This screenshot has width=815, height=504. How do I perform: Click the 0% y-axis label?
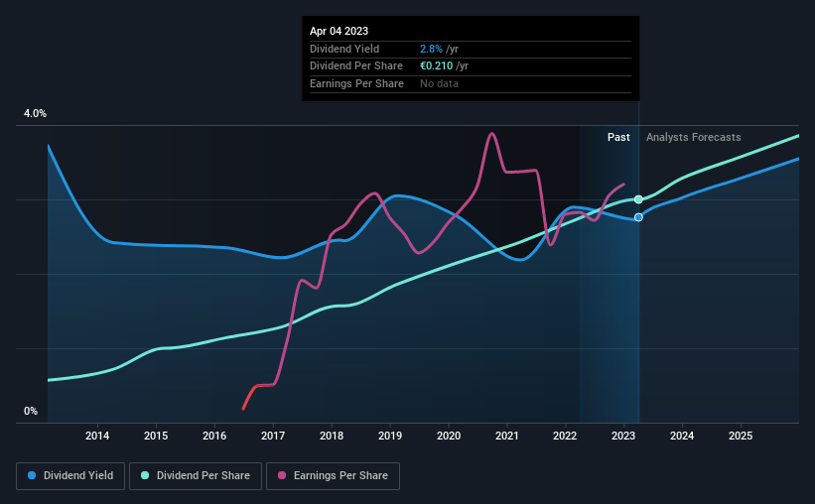[31, 411]
